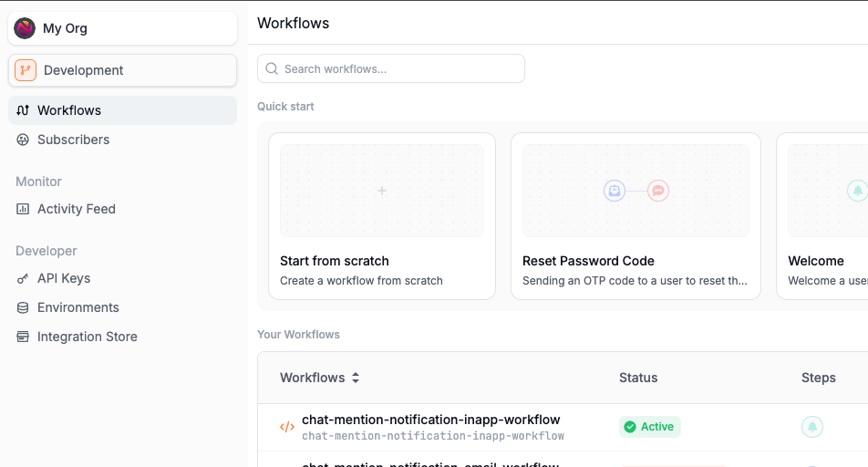Viewport: 868px width, 467px height.
Task: Select Start from scratch card
Action: [x=382, y=216]
